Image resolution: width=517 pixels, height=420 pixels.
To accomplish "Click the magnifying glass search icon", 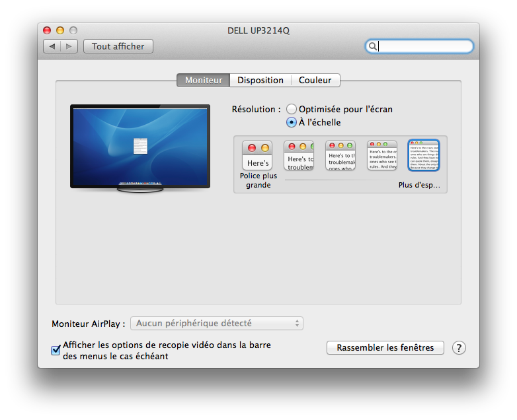I will click(372, 46).
